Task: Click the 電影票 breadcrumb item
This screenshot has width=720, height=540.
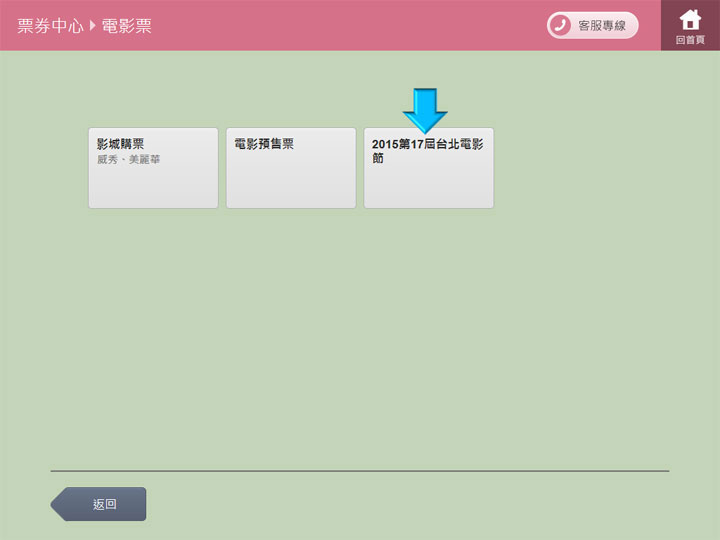Action: [x=127, y=26]
